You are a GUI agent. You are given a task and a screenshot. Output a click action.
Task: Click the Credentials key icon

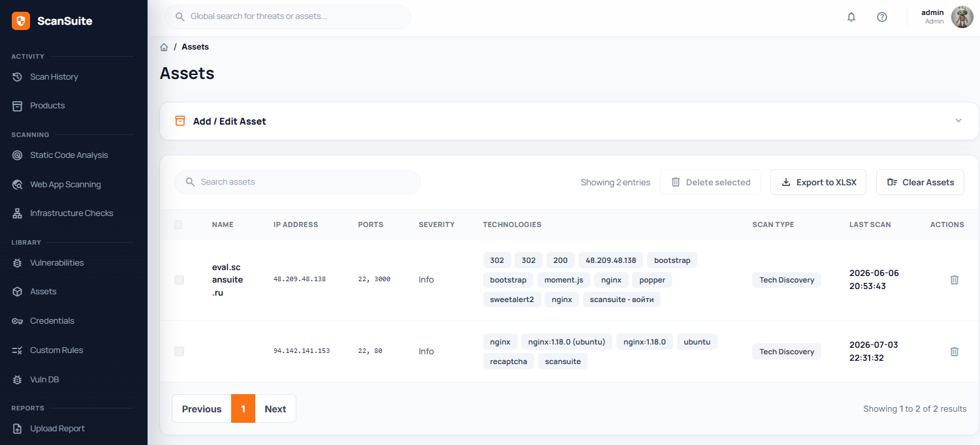click(18, 321)
